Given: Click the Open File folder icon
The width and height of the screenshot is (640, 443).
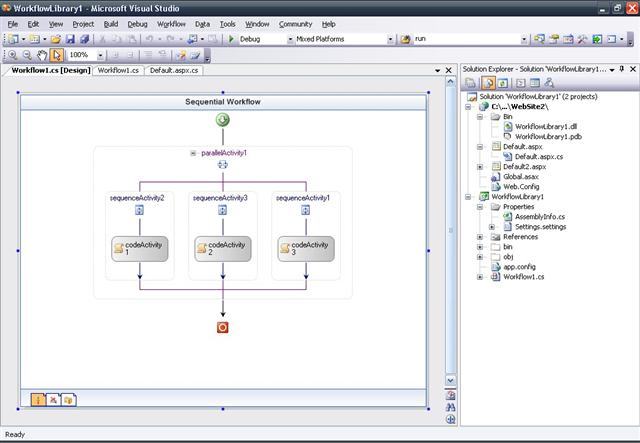Looking at the screenshot, I should pos(56,39).
